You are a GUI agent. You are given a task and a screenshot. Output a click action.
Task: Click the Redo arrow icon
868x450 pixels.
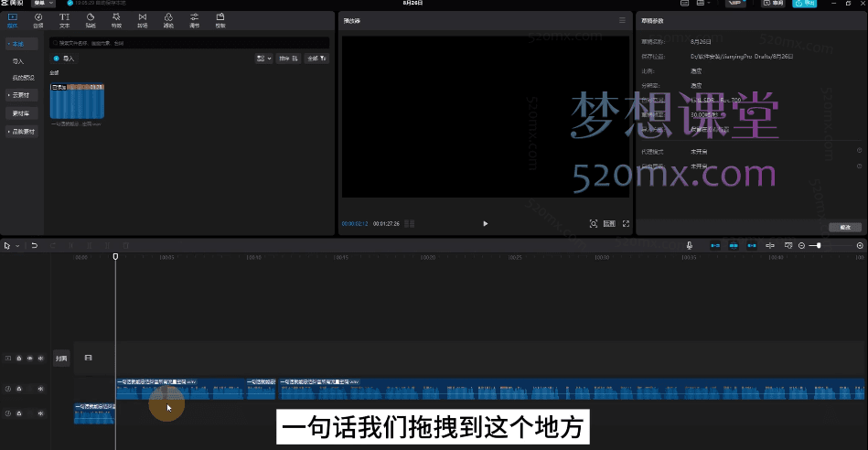53,246
